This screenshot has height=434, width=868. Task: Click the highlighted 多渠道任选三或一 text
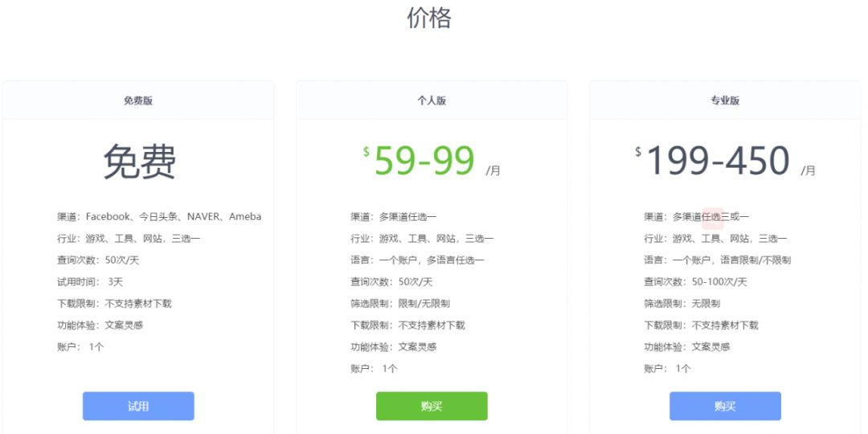tap(696, 217)
